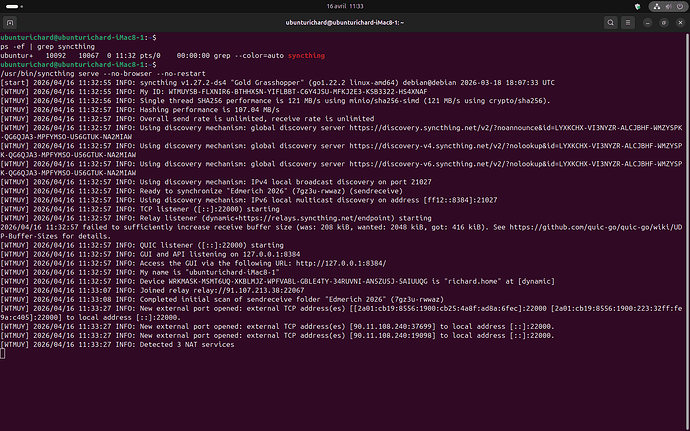
Task: Click the "debian@debian" build text
Action: [428, 82]
